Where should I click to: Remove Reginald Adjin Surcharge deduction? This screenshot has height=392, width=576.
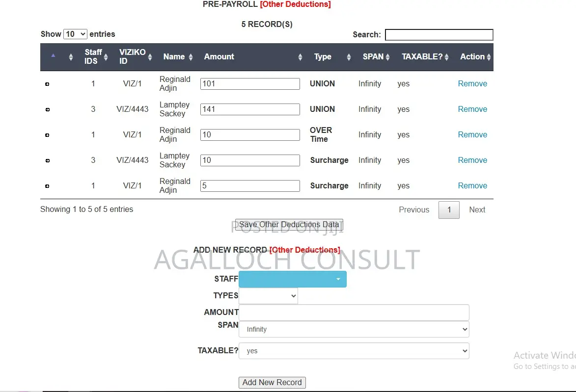click(472, 186)
